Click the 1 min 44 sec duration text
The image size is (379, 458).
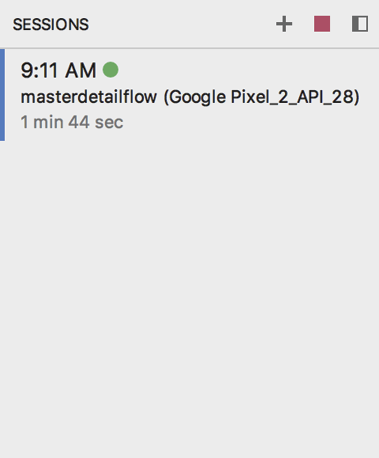tap(72, 122)
